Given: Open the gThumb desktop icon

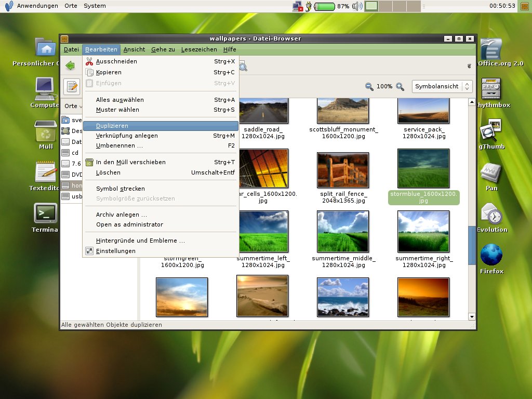Looking at the screenshot, I should (491, 135).
